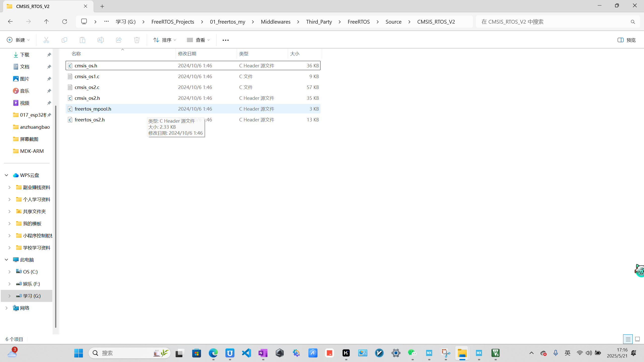
Task: Switch to large thumbnails view layout
Action: [637, 339]
